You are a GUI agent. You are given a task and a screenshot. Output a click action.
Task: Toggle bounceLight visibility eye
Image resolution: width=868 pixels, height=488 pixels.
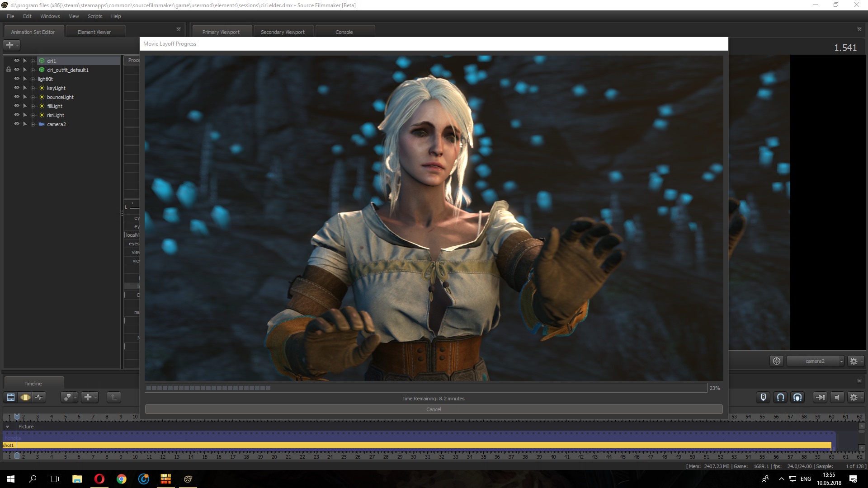coord(17,97)
